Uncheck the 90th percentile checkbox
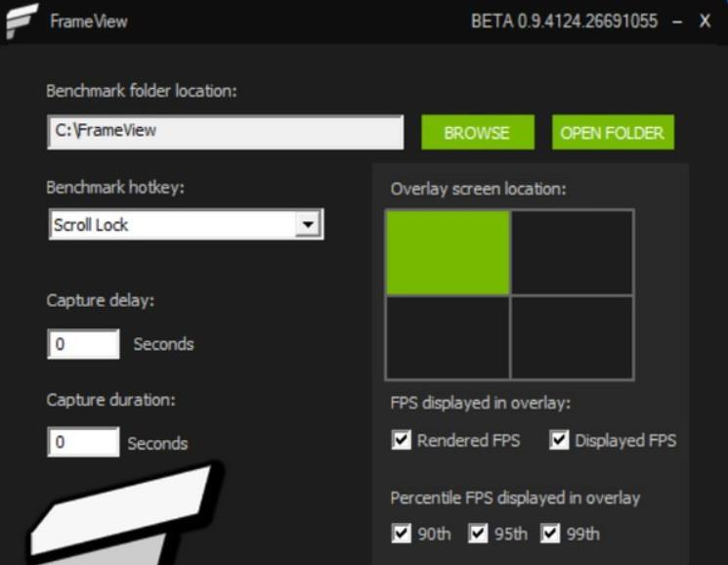 click(x=402, y=534)
